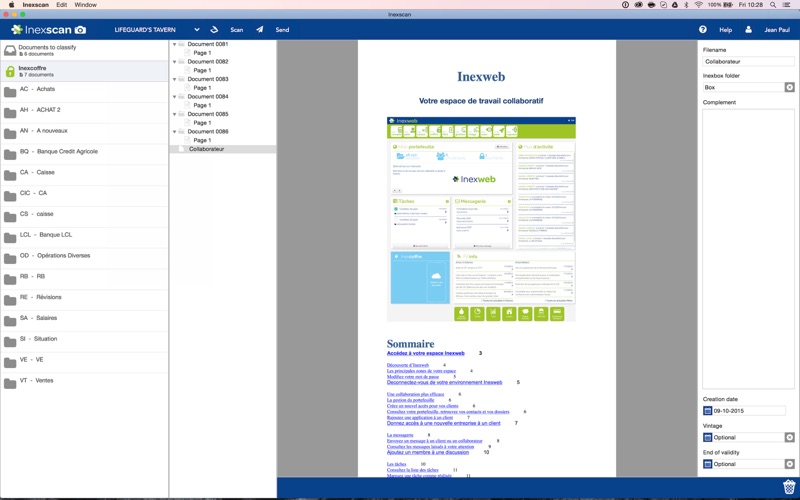Click the Creation date 09-10-2015 field

(748, 411)
